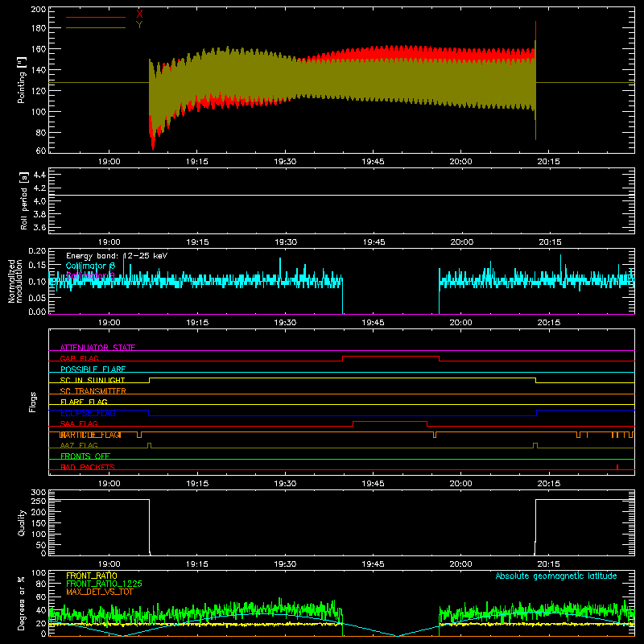Click the olive Y legend line sample
The width and height of the screenshot is (644, 644).
[96, 28]
